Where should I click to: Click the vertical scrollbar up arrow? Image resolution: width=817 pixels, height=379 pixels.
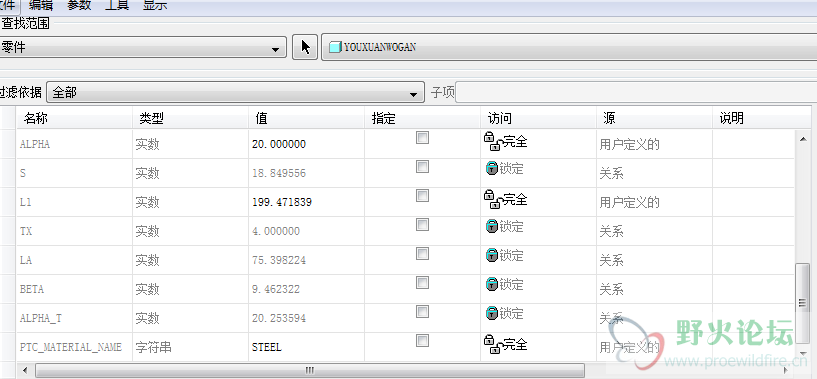point(803,138)
